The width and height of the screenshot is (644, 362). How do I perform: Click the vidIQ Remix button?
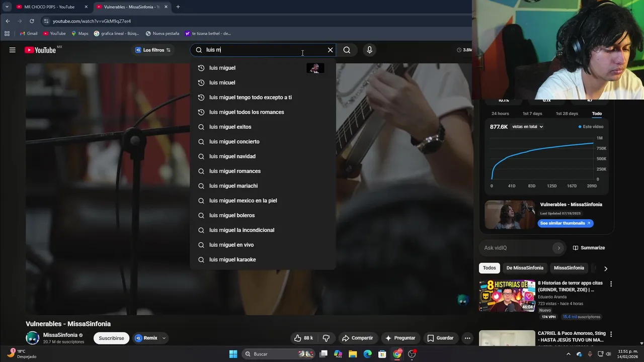pyautogui.click(x=146, y=338)
